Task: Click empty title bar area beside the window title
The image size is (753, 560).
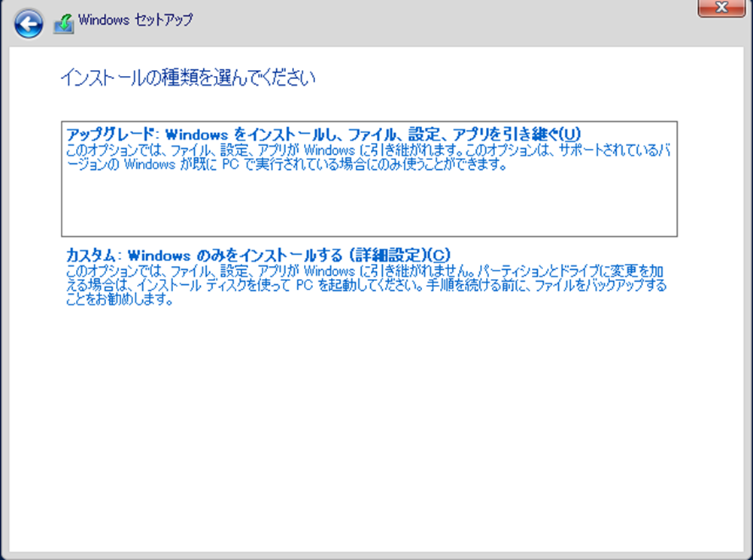Action: pyautogui.click(x=451, y=21)
